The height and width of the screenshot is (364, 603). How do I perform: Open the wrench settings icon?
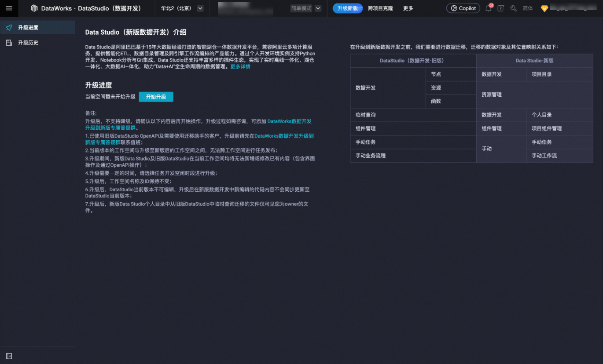[513, 8]
